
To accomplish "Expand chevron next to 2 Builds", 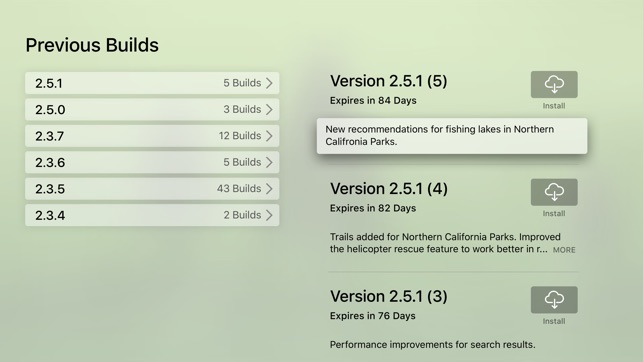I will 269,215.
